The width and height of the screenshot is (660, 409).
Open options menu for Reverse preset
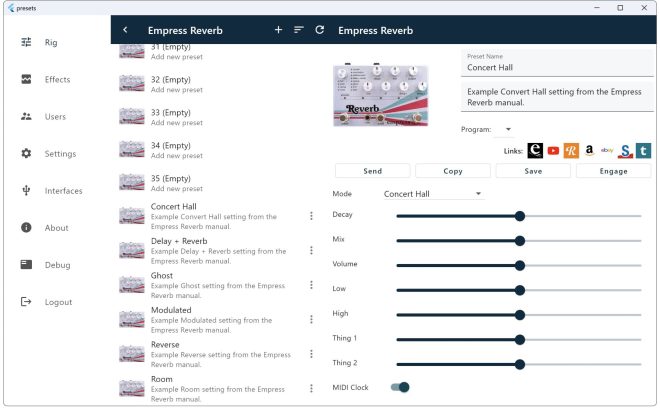[x=311, y=354]
